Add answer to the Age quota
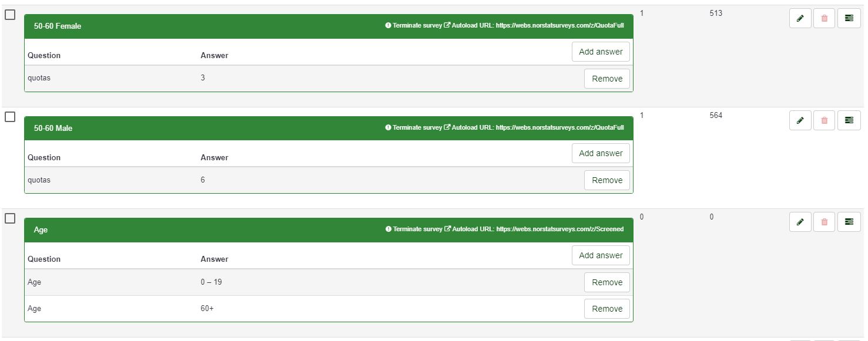Screen dimensions: 868x341 click(601, 255)
